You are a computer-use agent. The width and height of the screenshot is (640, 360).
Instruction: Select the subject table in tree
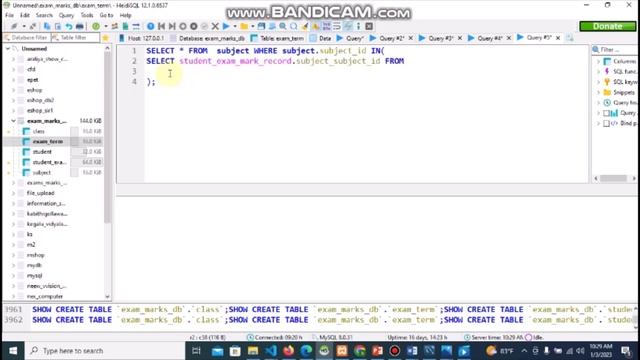42,173
